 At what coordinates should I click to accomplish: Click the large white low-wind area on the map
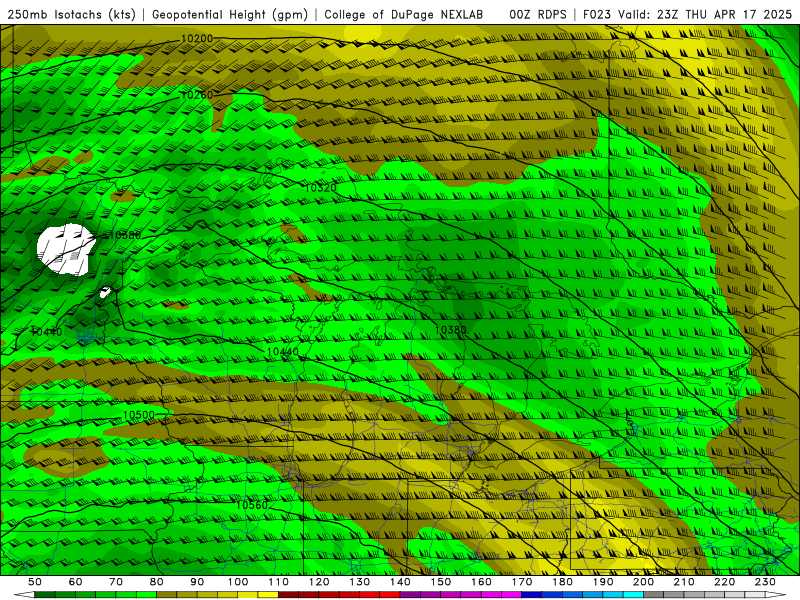(x=65, y=249)
